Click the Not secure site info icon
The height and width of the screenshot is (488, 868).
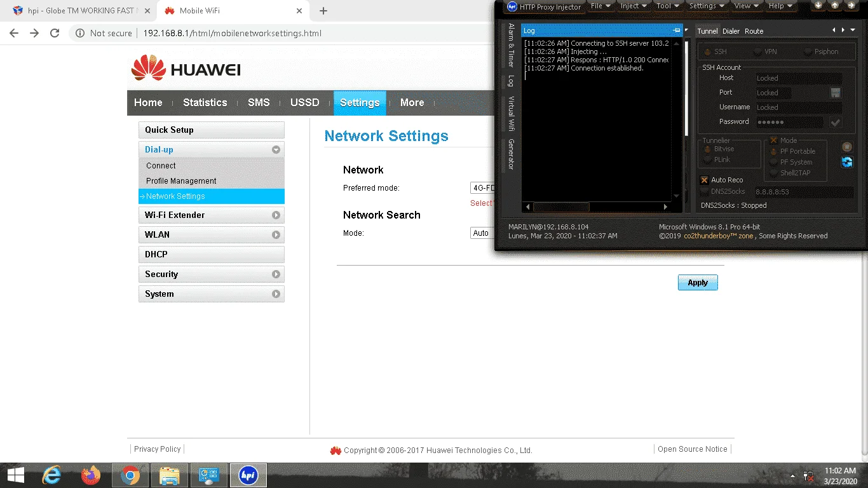point(80,33)
